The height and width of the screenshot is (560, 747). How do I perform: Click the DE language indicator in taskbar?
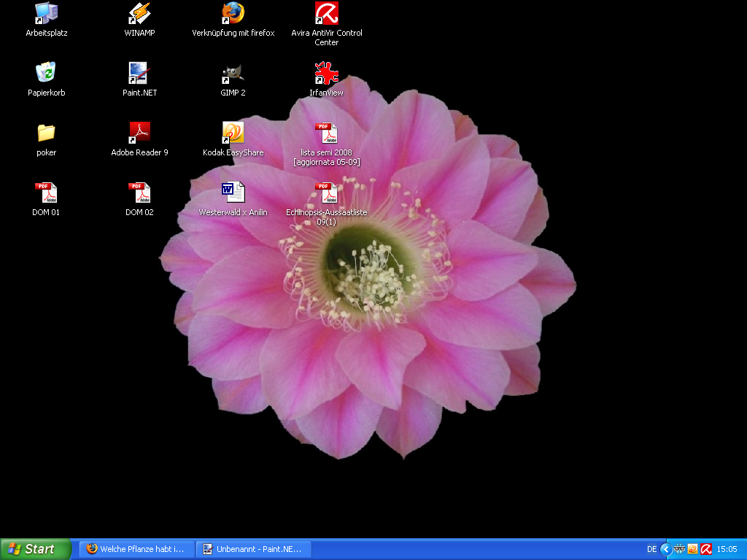click(651, 549)
